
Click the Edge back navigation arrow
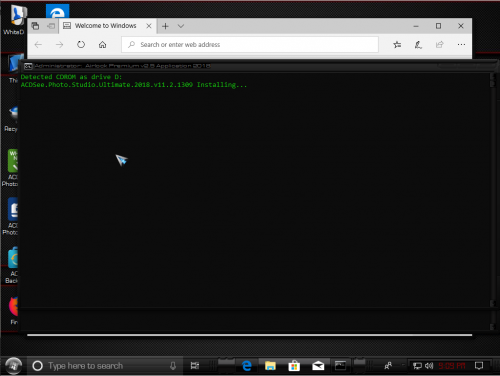coord(38,45)
